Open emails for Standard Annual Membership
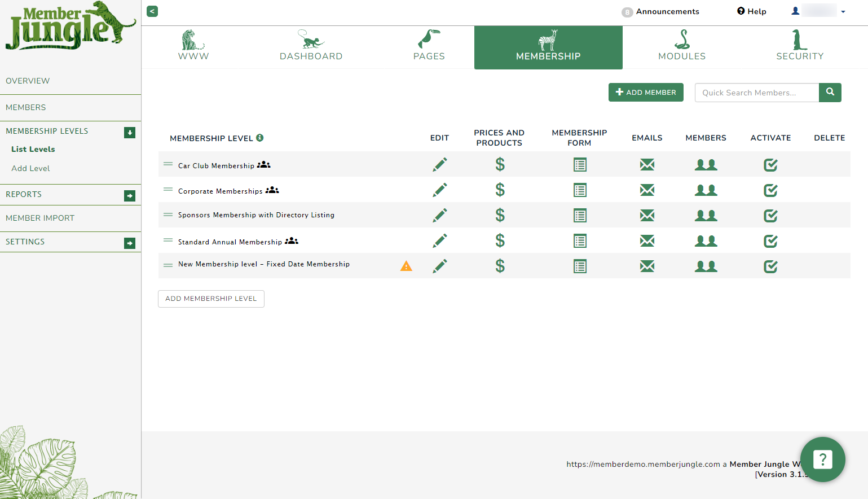Screen dimensions: 868x499 [x=647, y=241]
